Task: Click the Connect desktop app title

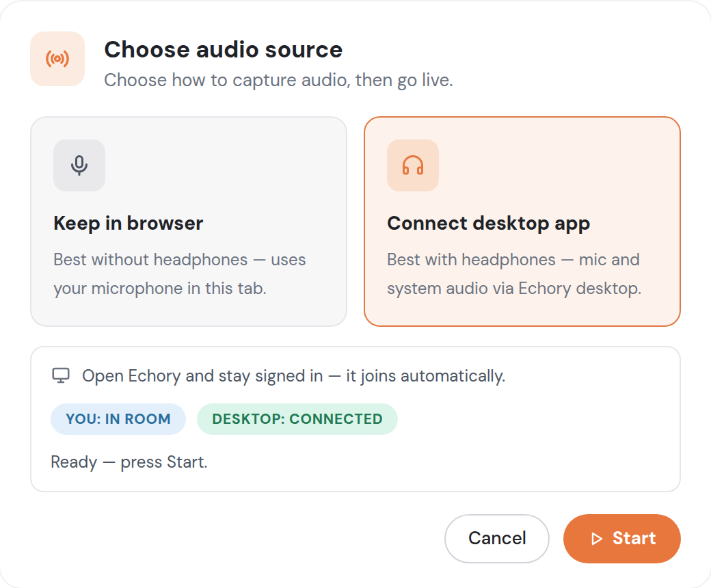Action: point(488,224)
